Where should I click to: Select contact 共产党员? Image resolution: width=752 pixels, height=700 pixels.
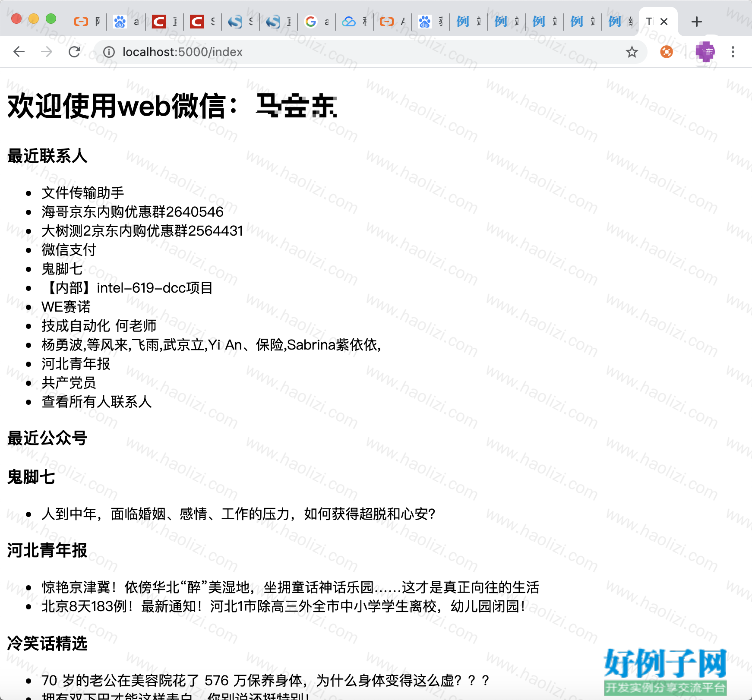coord(69,383)
